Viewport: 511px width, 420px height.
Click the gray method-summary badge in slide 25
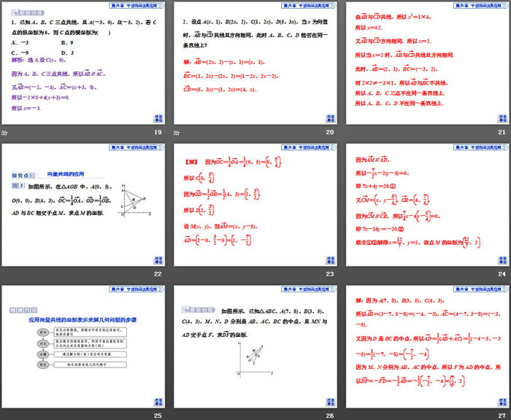[x=23, y=310]
